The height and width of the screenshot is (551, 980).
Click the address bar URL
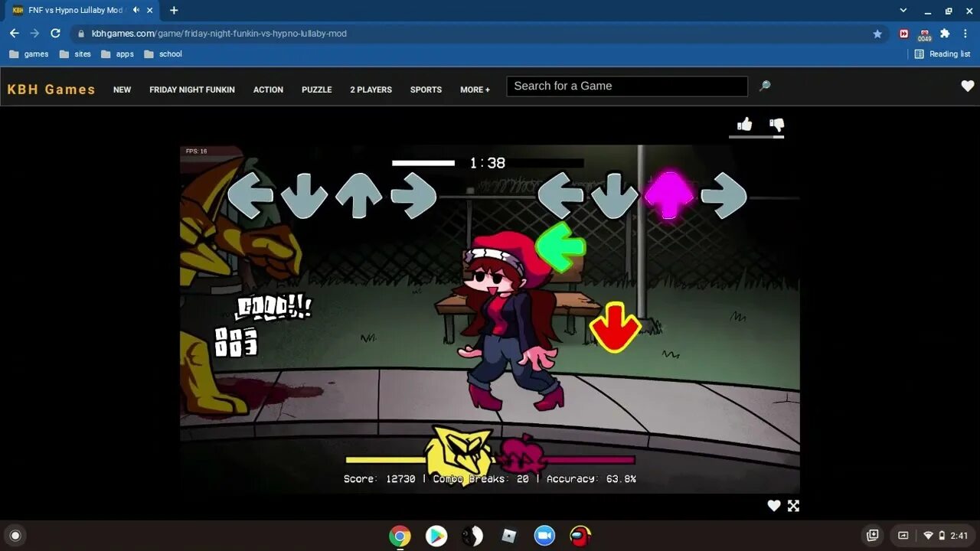(x=219, y=34)
